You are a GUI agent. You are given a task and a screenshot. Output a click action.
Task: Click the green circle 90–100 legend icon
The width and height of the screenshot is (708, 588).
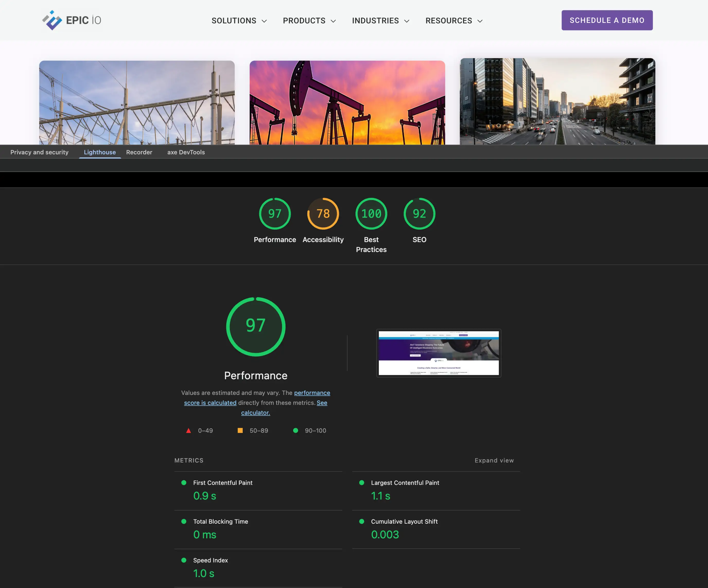[296, 430]
